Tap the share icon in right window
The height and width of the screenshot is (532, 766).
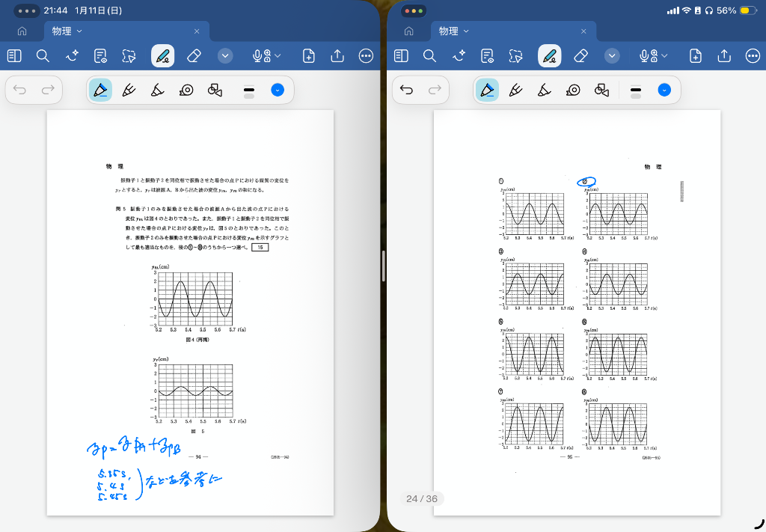[724, 56]
